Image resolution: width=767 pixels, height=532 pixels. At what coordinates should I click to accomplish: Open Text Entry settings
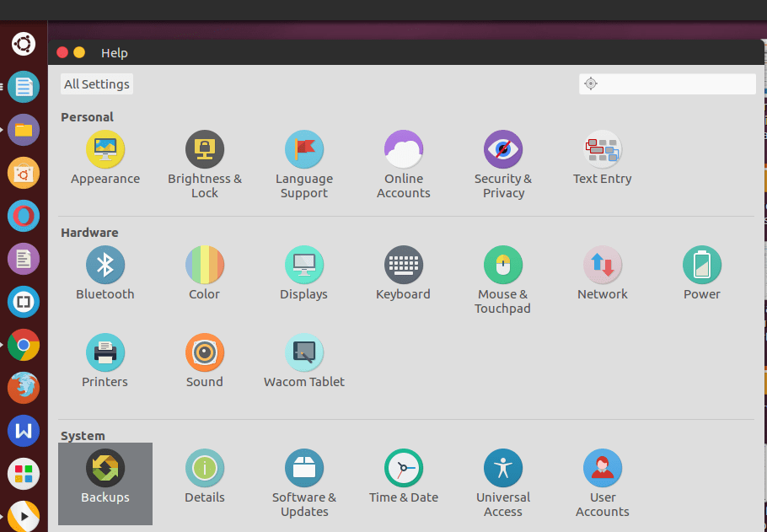pyautogui.click(x=602, y=158)
